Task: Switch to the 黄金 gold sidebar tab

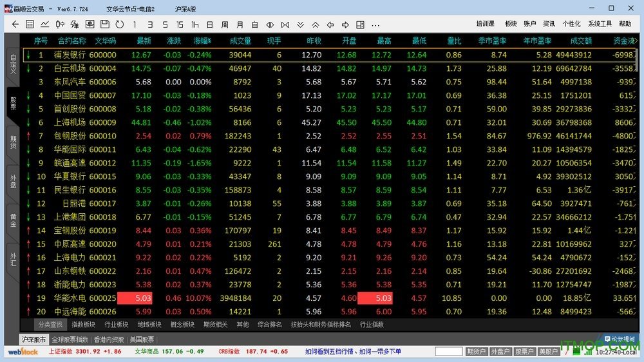Action: coord(13,220)
